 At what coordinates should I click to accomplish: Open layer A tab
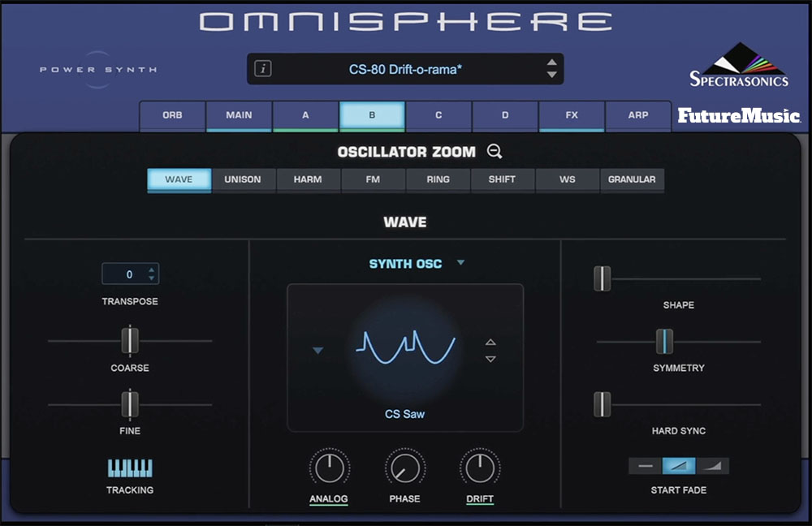pos(305,115)
